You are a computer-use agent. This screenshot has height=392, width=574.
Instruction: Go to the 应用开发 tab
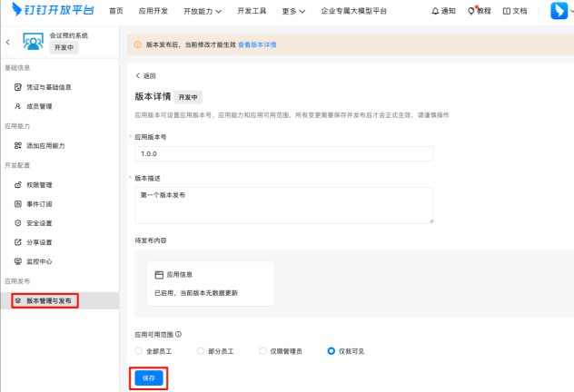coord(153,12)
